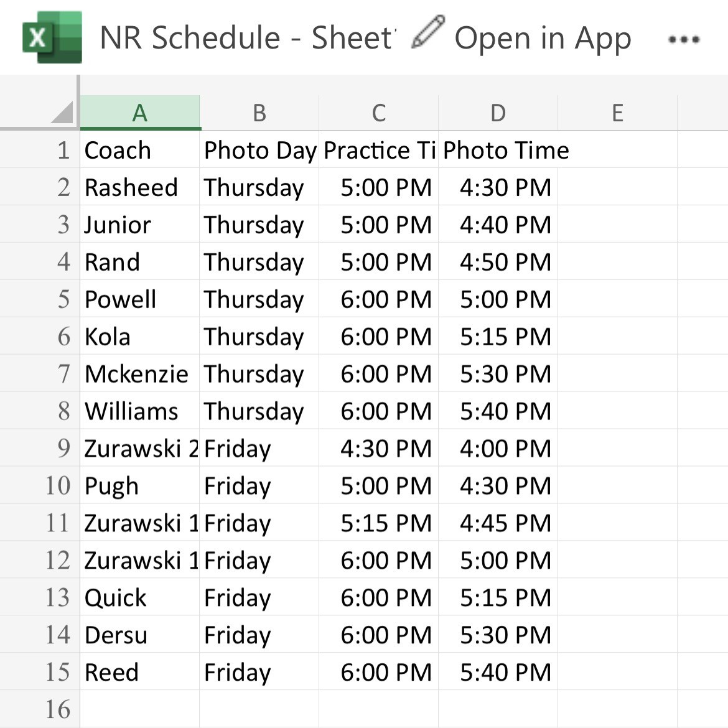Screen dimensions: 728x728
Task: Select column C header
Action: (x=378, y=113)
